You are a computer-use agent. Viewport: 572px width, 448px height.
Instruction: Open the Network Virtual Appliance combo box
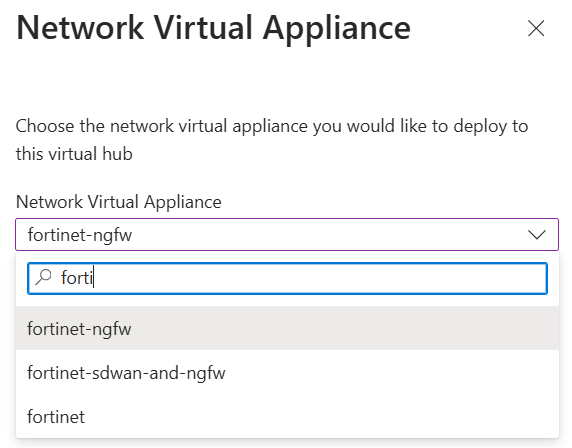click(x=287, y=235)
